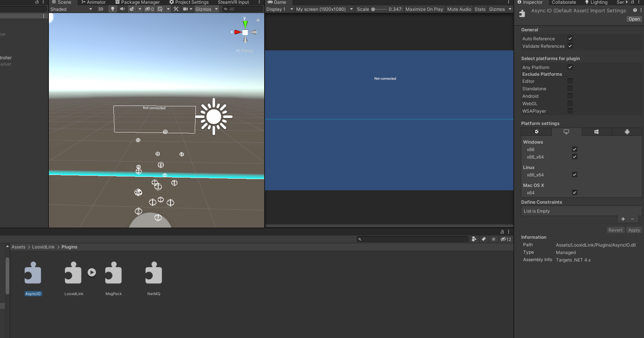Switch to the Lighting tab
The image size is (644, 338).
pyautogui.click(x=596, y=2)
